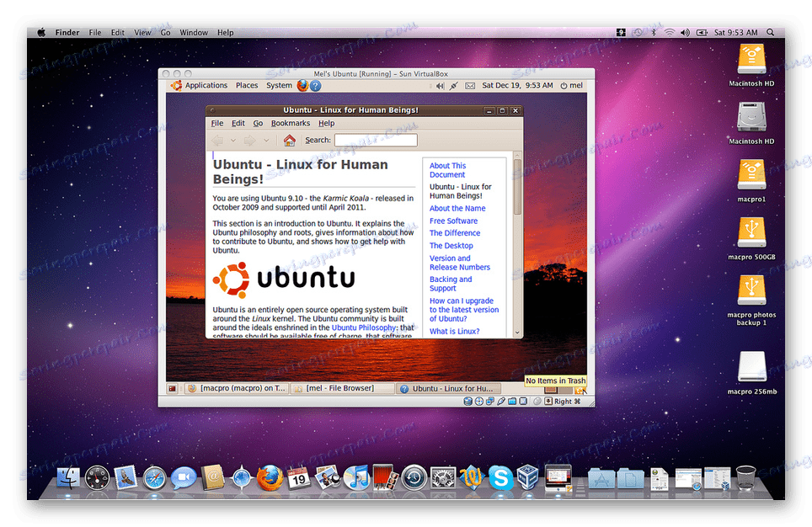Open the About the Name link

pyautogui.click(x=457, y=208)
